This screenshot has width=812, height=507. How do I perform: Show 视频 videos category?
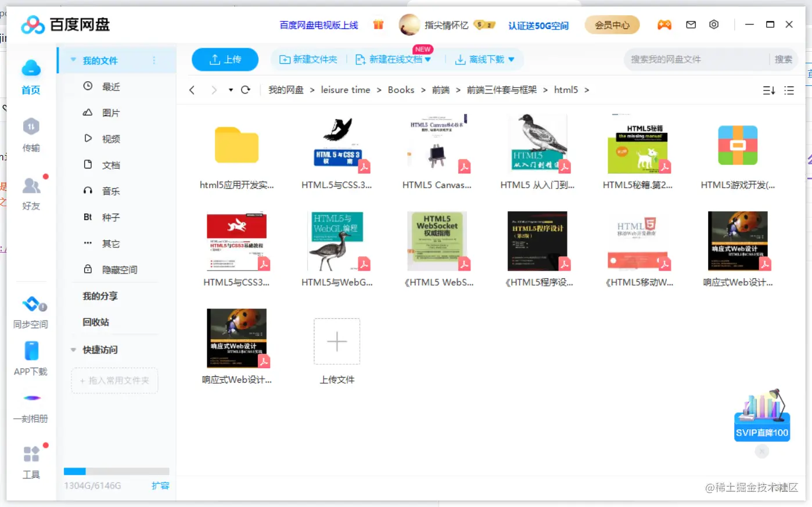110,139
